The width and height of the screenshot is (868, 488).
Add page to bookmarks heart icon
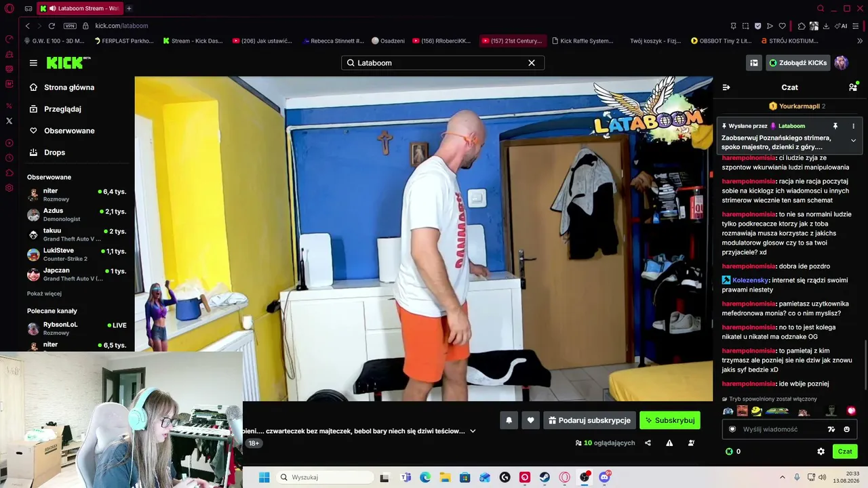click(x=782, y=26)
